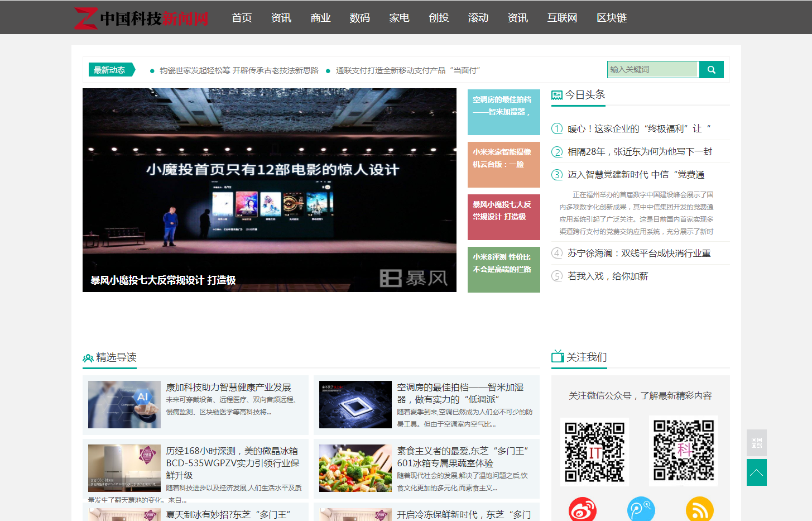
Task: Open ticker news 通联支付打造全新移动支付产品
Action: tap(408, 70)
